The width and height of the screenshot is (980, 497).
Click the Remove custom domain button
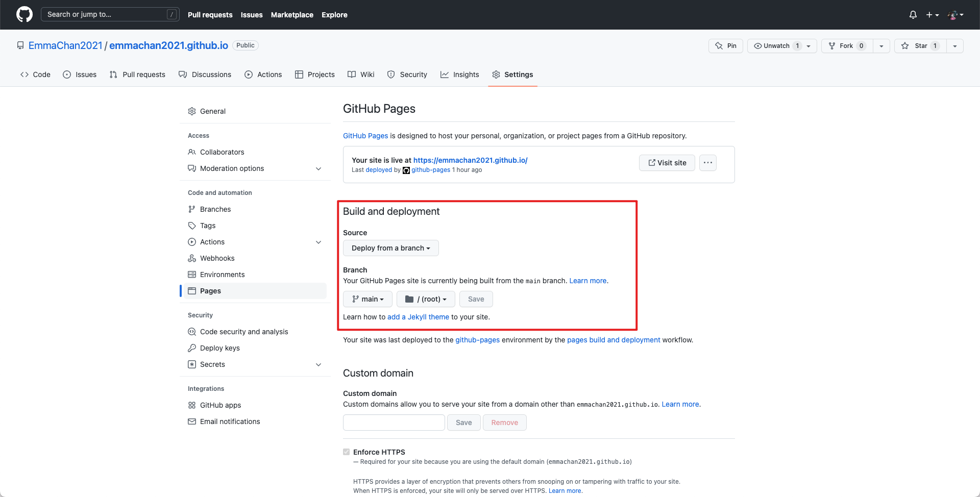pos(504,423)
